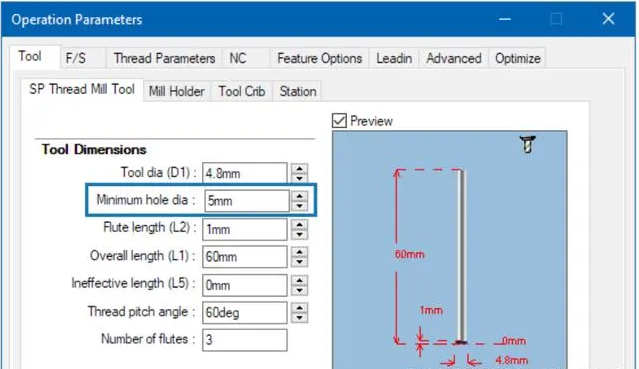Click the Overall length (L1) input field
Image resolution: width=639 pixels, height=369 pixels.
click(x=245, y=257)
